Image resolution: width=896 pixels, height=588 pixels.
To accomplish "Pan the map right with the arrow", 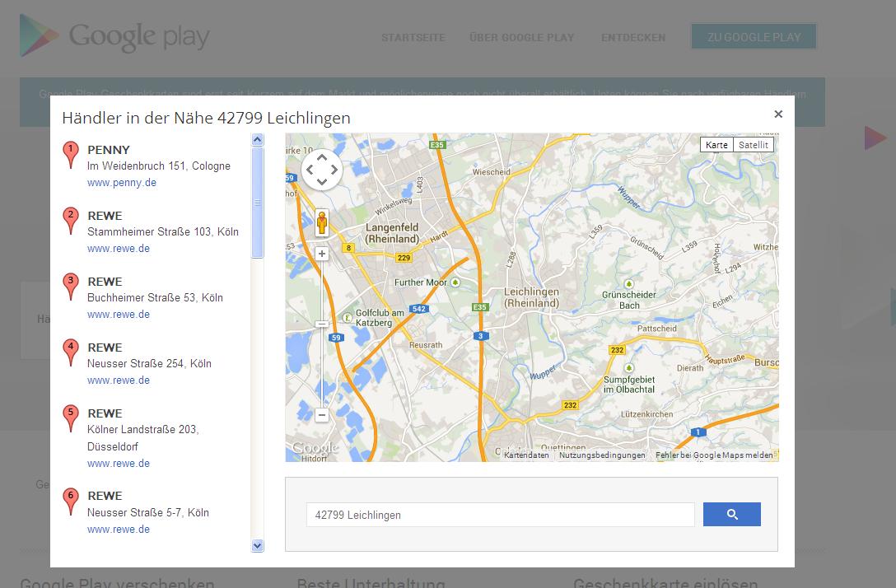I will pyautogui.click(x=334, y=170).
